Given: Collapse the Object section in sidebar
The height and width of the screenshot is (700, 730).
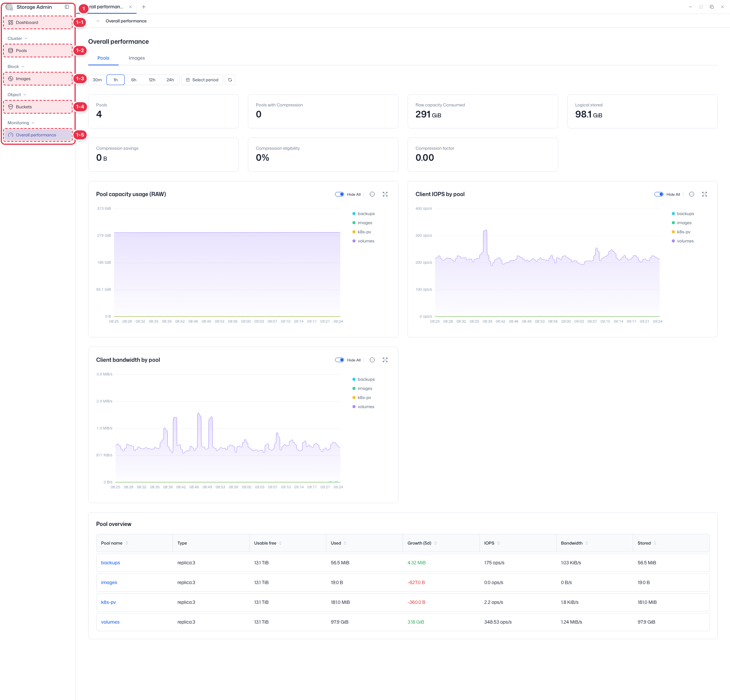Looking at the screenshot, I should coord(17,95).
